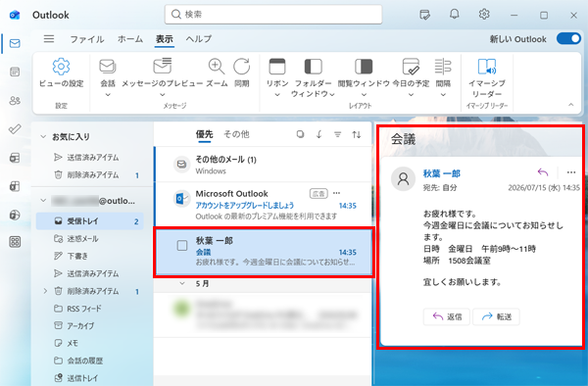Click the 転送 button

pyautogui.click(x=497, y=316)
